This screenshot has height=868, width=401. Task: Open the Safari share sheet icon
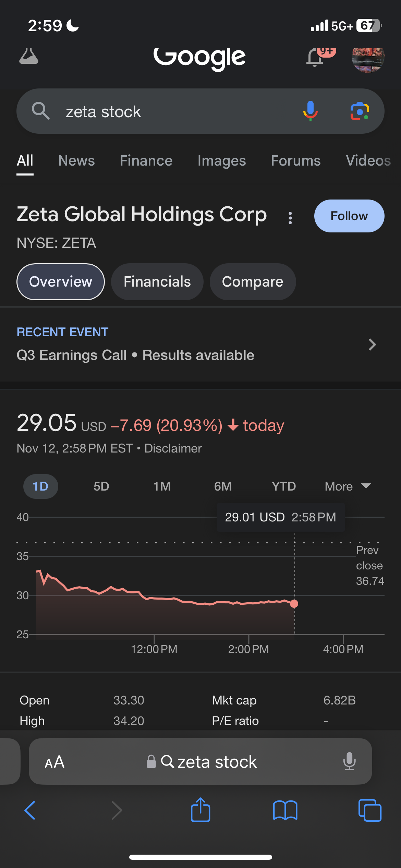[200, 810]
